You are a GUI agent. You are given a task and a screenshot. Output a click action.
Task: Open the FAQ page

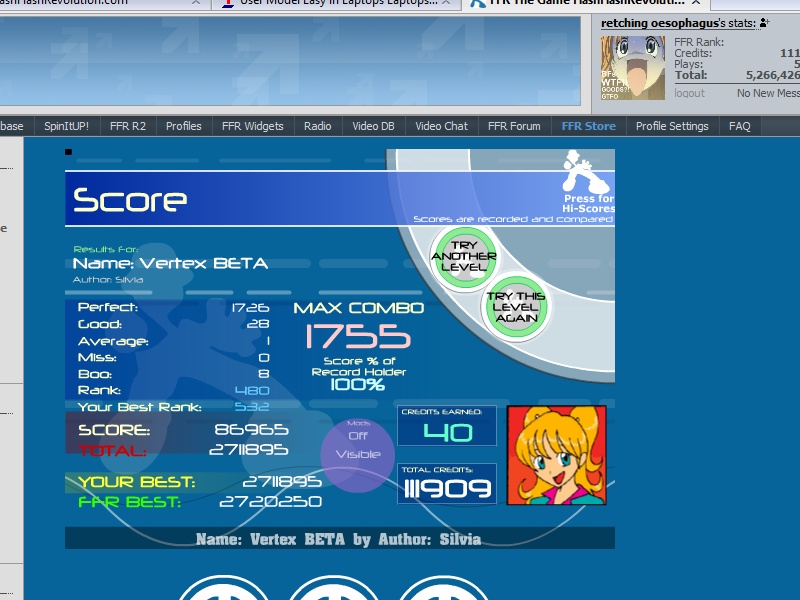[739, 126]
